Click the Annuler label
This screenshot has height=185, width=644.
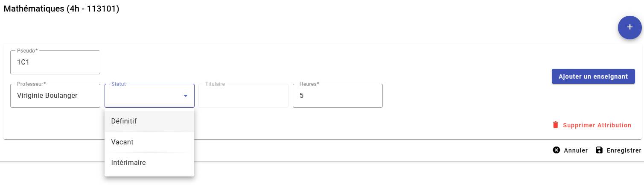click(576, 150)
